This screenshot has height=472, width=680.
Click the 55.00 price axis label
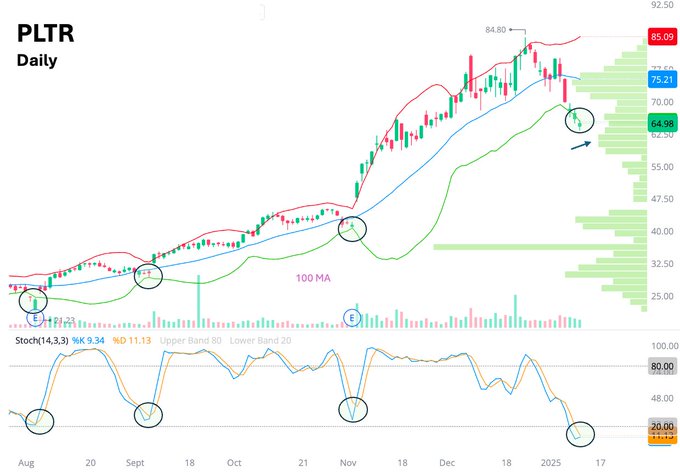[662, 167]
